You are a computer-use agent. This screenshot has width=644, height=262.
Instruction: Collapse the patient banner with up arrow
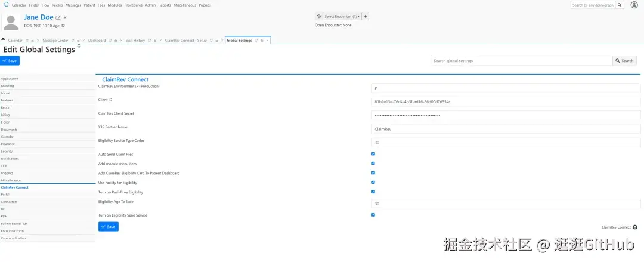3,39
